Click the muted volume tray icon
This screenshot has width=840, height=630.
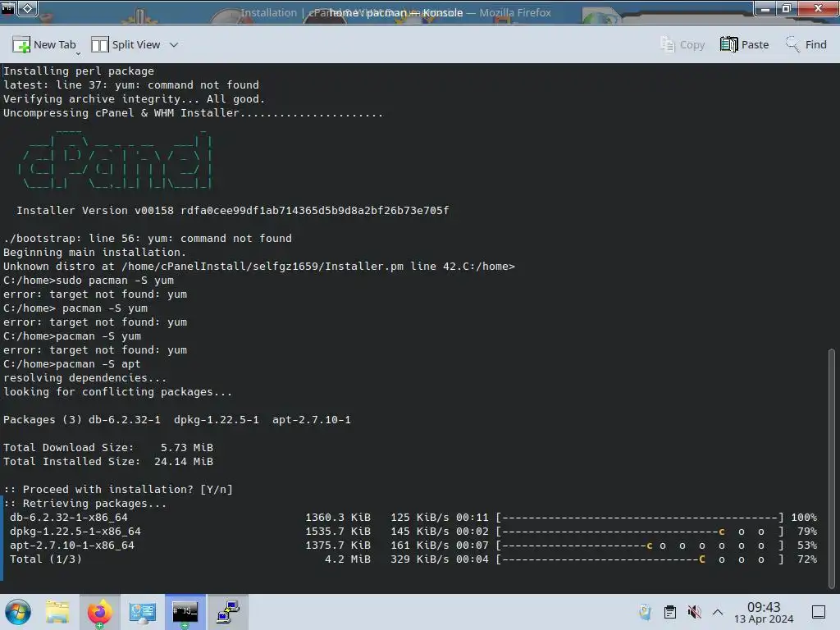694,612
